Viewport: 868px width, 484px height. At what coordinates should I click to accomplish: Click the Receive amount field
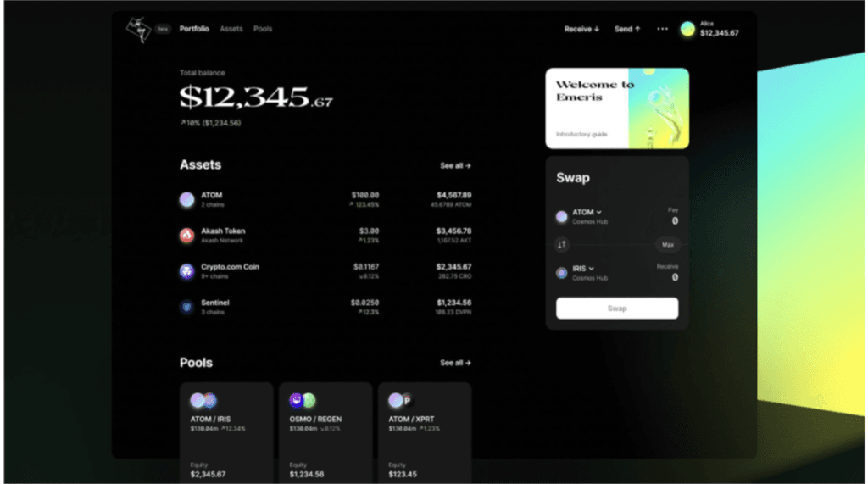click(674, 277)
